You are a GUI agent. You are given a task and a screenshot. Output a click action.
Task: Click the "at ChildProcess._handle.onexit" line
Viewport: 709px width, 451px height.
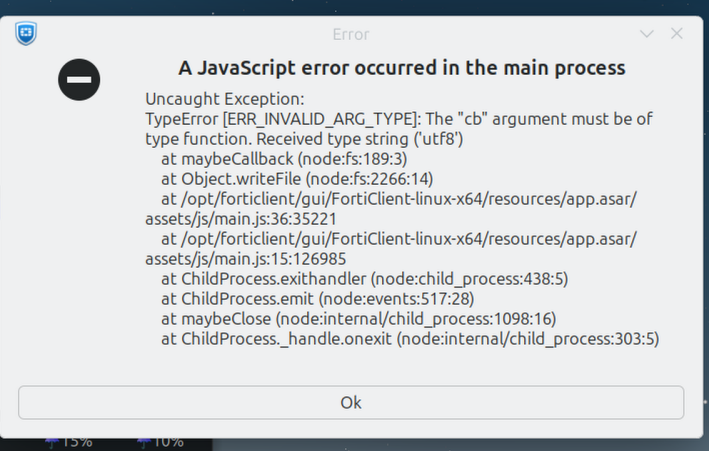click(x=410, y=339)
